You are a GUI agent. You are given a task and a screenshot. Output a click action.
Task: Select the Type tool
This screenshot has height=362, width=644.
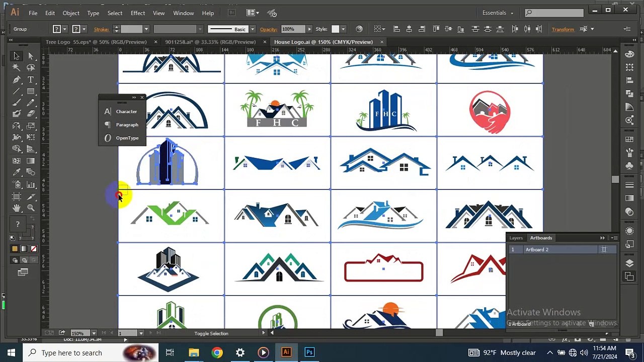(31, 79)
